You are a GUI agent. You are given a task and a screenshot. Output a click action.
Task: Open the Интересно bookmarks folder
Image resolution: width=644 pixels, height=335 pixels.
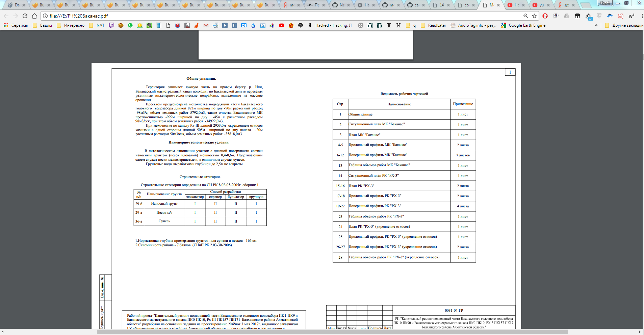tap(71, 25)
